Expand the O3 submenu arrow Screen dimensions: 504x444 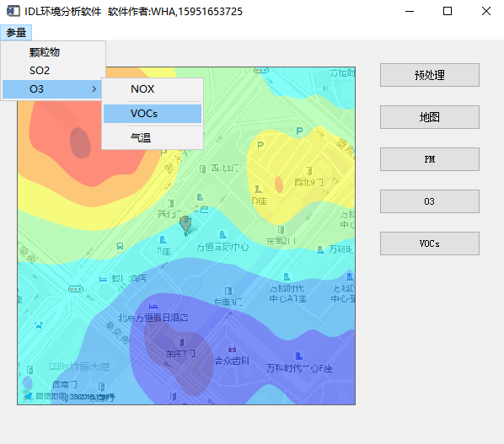(94, 89)
